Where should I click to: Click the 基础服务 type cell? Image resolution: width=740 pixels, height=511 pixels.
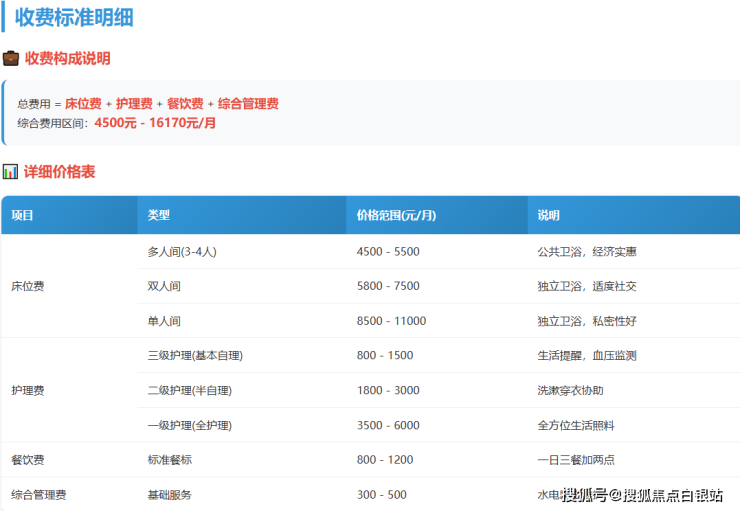(169, 495)
